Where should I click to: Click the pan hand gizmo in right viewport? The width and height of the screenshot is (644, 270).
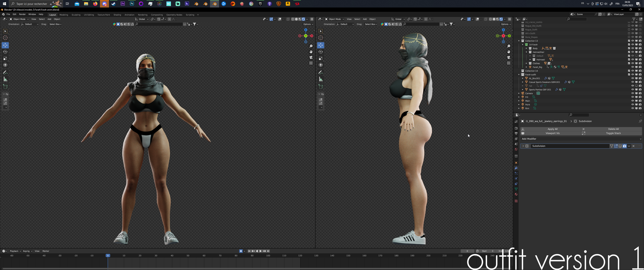pyautogui.click(x=508, y=52)
